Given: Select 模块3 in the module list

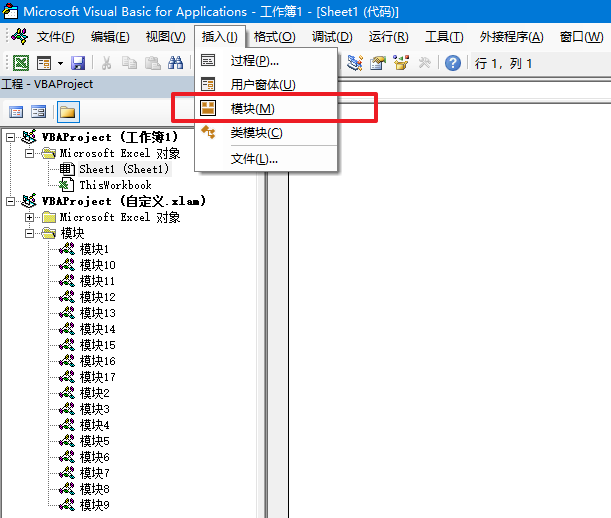Looking at the screenshot, I should (95, 409).
